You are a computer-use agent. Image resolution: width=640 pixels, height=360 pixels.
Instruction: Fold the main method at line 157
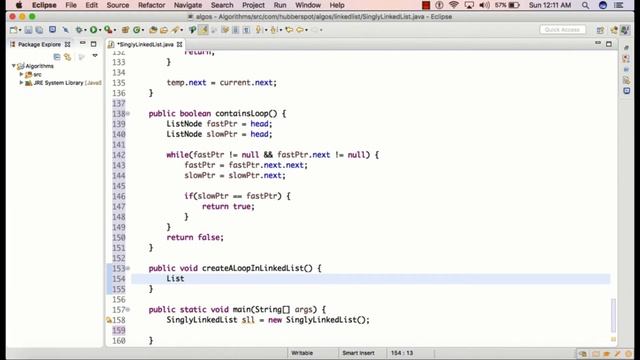pyautogui.click(x=128, y=309)
